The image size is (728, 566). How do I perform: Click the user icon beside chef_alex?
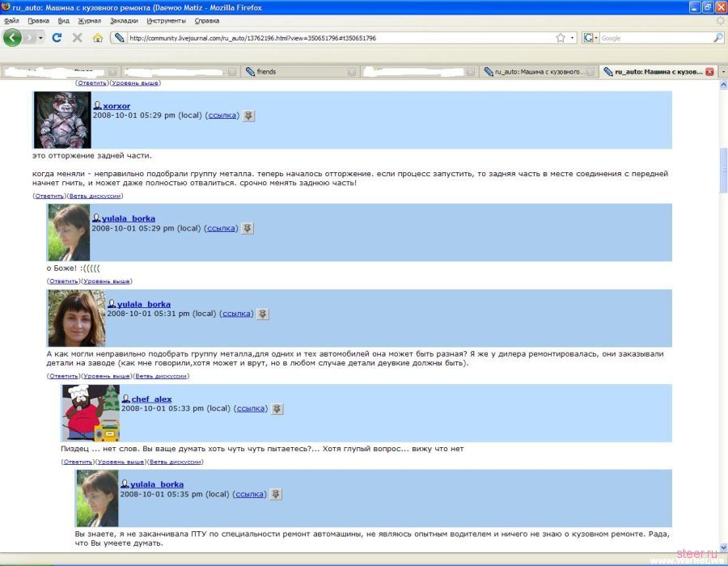point(126,399)
